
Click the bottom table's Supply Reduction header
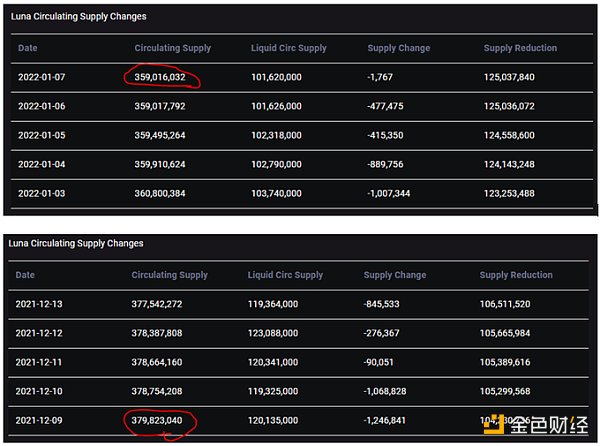(x=516, y=275)
